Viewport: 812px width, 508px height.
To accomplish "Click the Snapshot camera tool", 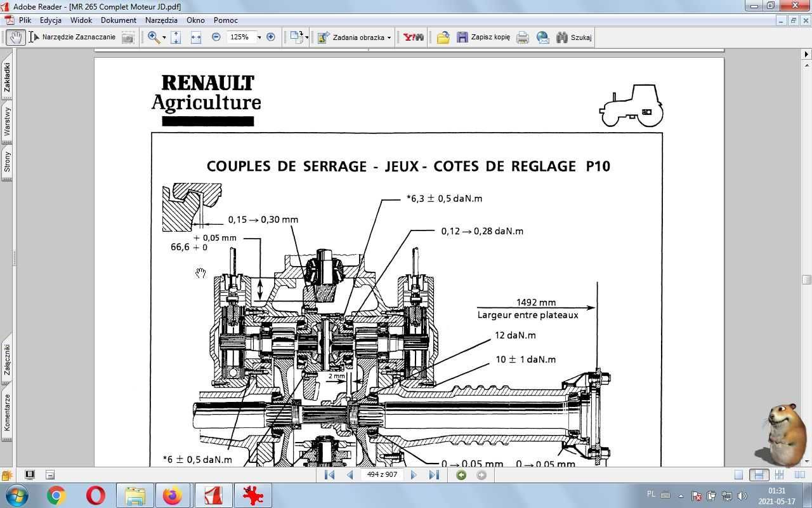I will [x=128, y=37].
